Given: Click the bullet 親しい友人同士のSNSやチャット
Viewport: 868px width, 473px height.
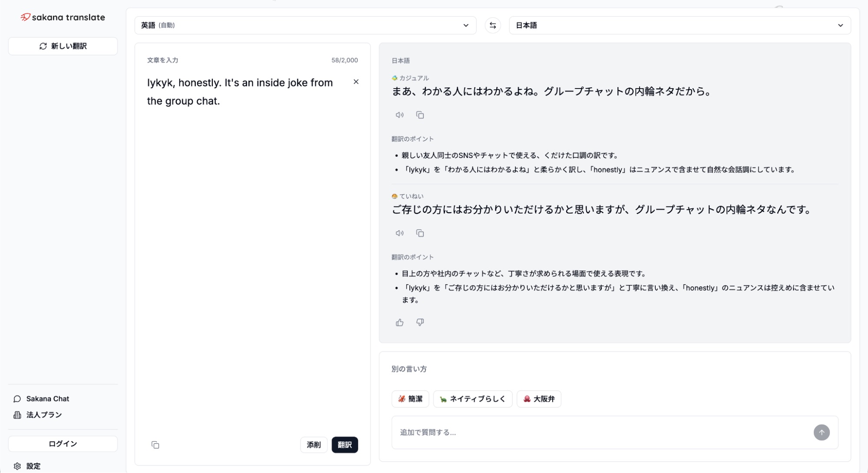Looking at the screenshot, I should point(510,155).
